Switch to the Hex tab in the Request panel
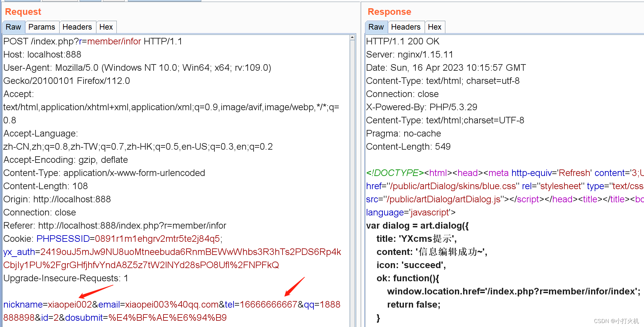 106,27
